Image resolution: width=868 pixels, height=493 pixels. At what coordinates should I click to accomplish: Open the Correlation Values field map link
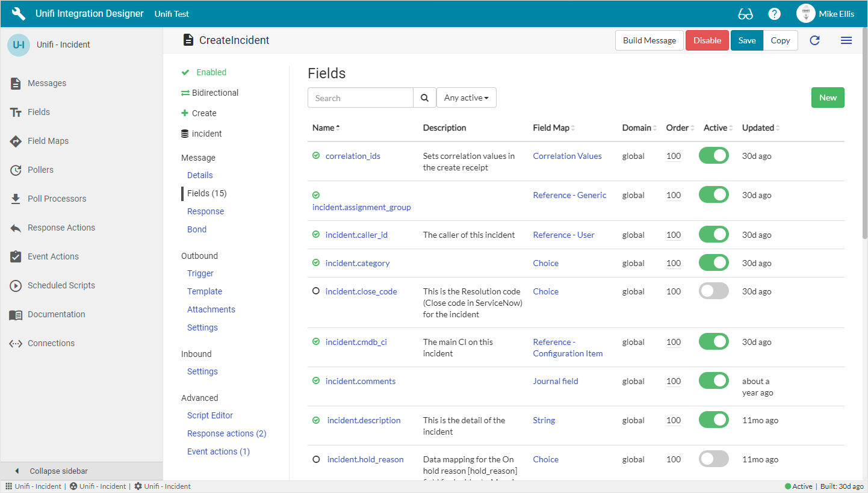[x=567, y=156]
